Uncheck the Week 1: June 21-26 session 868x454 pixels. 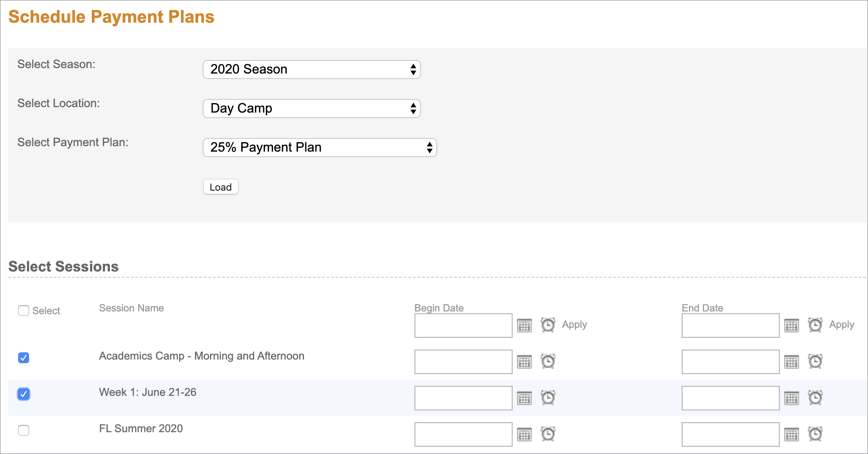pos(24,394)
